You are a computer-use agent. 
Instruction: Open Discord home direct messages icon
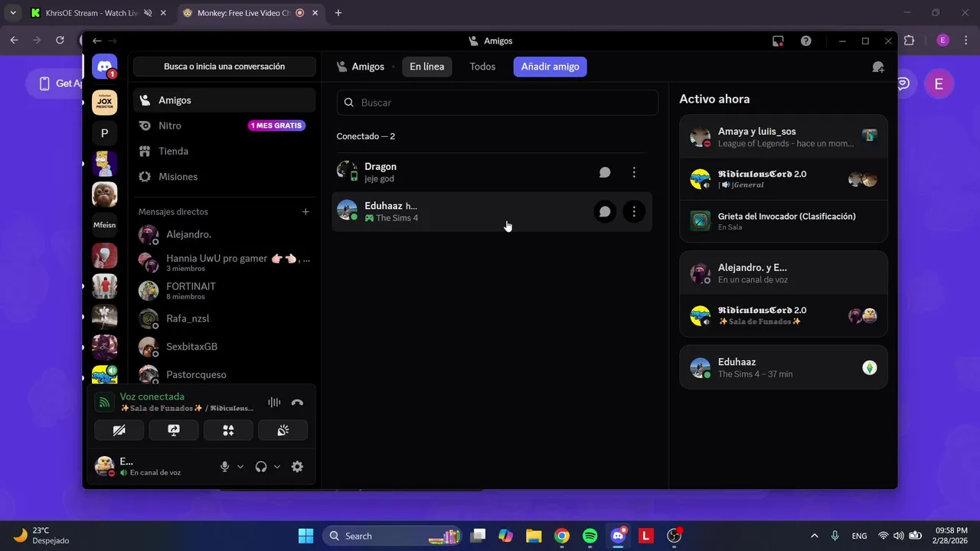pos(105,67)
